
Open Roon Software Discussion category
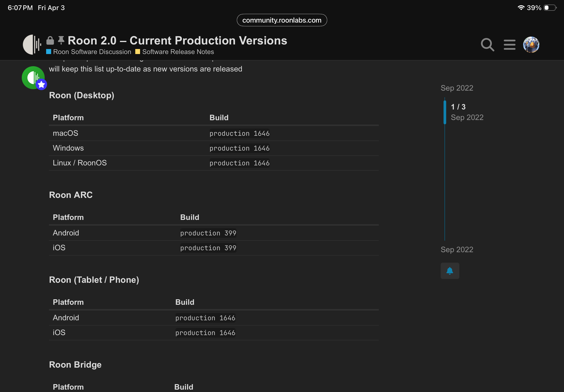coord(92,52)
